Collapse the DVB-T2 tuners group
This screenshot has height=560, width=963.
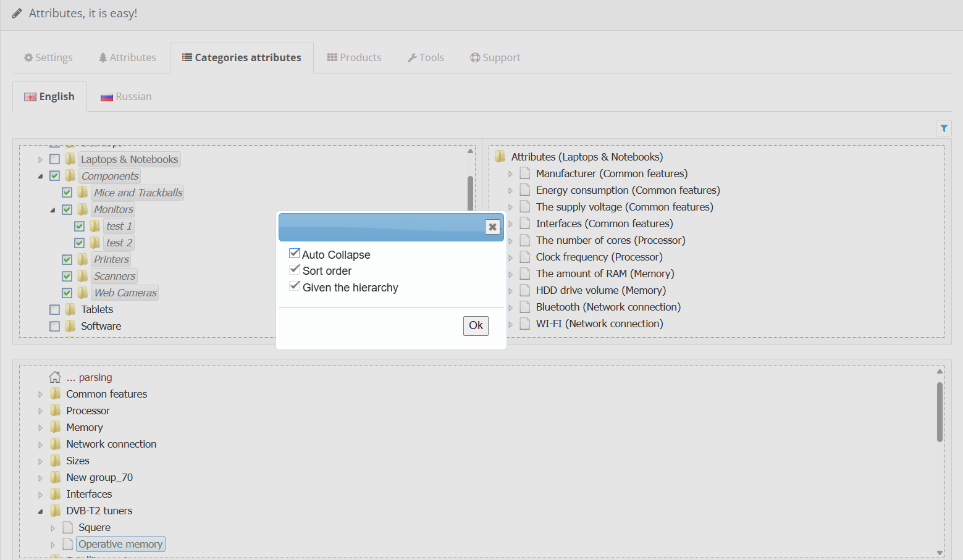tap(41, 511)
